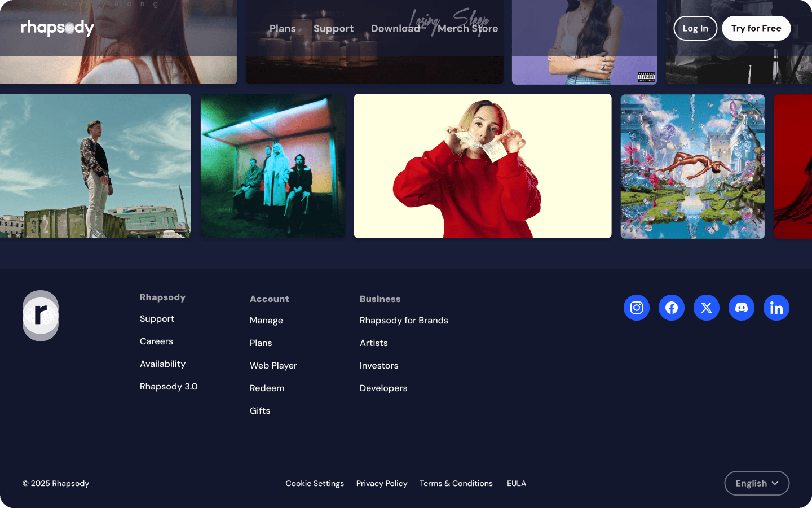Select album cover with man against sky
Image resolution: width=812 pixels, height=508 pixels.
(95, 166)
